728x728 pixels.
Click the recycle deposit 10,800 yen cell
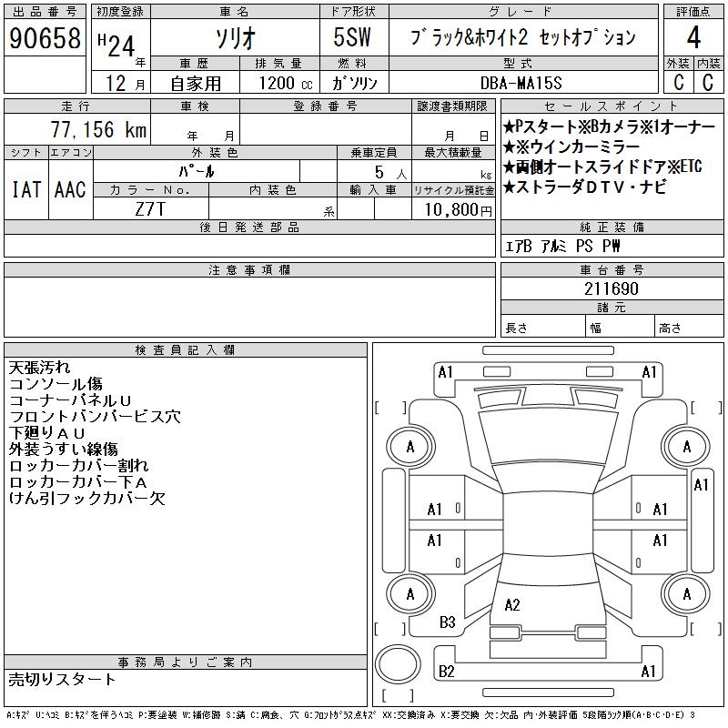click(x=453, y=209)
